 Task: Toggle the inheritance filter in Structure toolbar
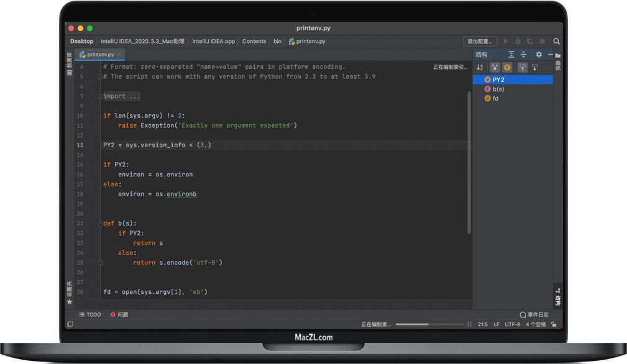pyautogui.click(x=495, y=67)
